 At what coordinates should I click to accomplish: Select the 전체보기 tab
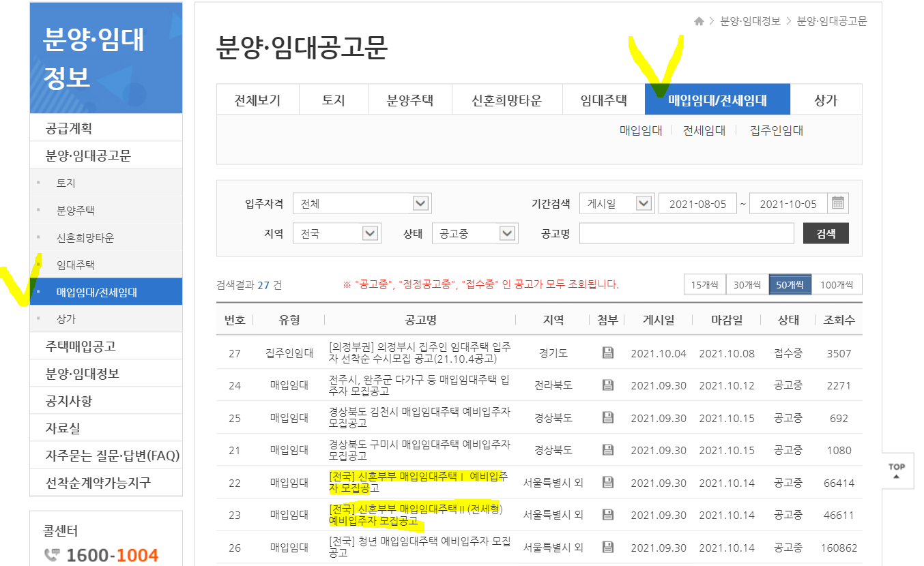(x=257, y=100)
